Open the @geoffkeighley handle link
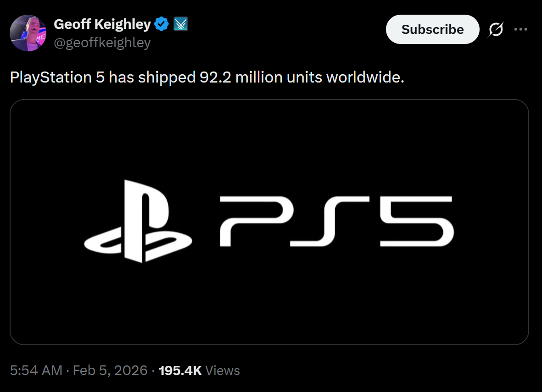This screenshot has height=392, width=542. 102,43
